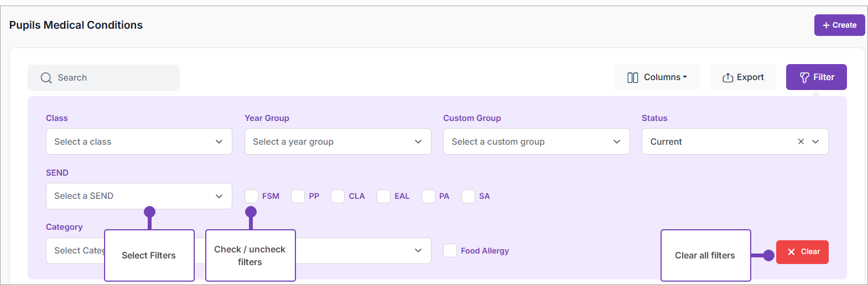Expand the Year Group dropdown
The width and height of the screenshot is (868, 285).
click(x=337, y=141)
